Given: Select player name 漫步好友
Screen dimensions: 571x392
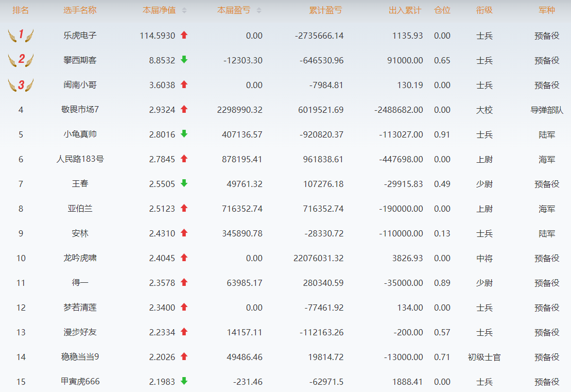Looking at the screenshot, I should [x=80, y=332].
